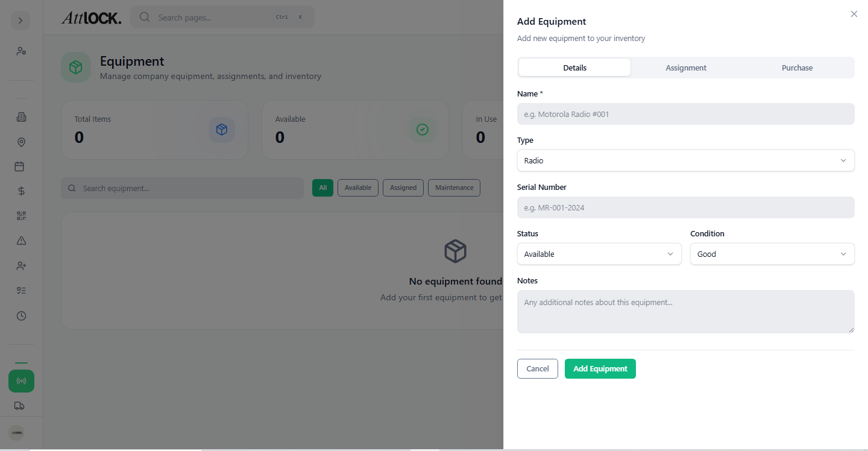Click the clock history icon in sidebar
Screen dimensions: 868x451
[x=21, y=315]
